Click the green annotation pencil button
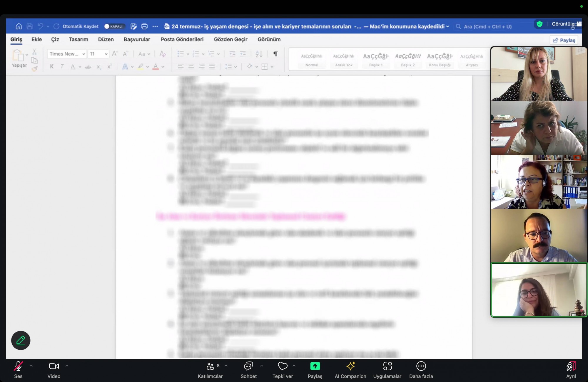Screen dimensions: 588x382 [21, 340]
